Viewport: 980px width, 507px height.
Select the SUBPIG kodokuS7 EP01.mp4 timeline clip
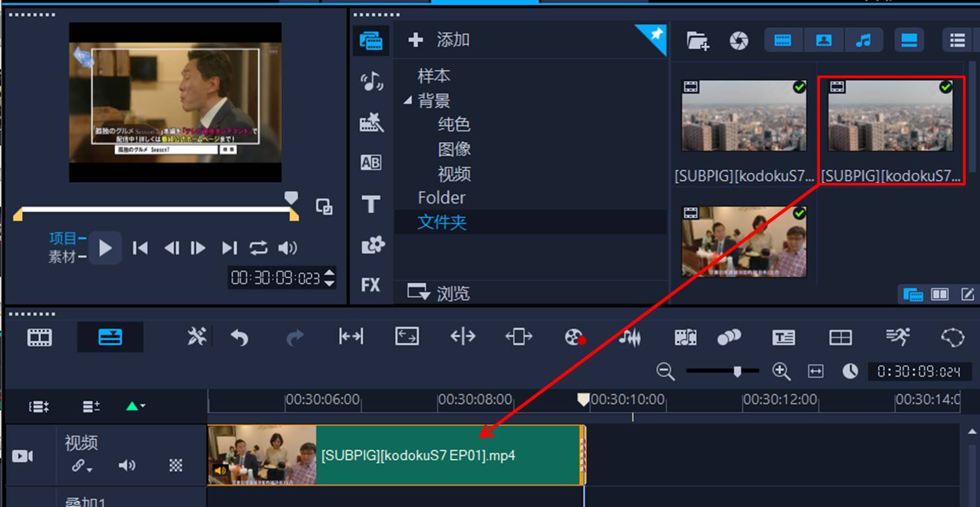[396, 455]
